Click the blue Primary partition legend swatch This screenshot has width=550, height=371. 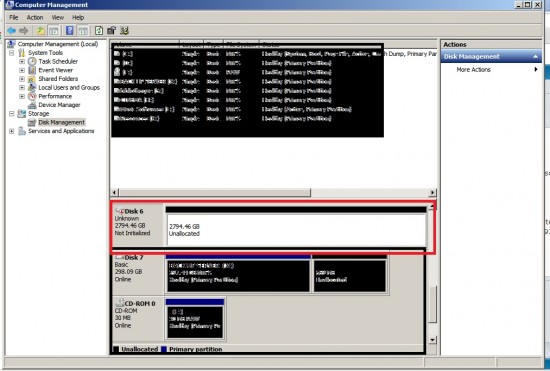[x=163, y=349]
